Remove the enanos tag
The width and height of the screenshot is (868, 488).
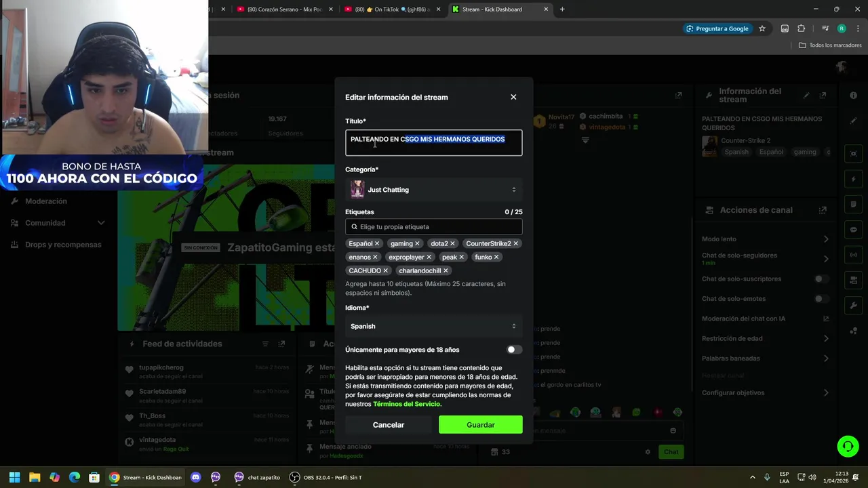[x=375, y=257]
